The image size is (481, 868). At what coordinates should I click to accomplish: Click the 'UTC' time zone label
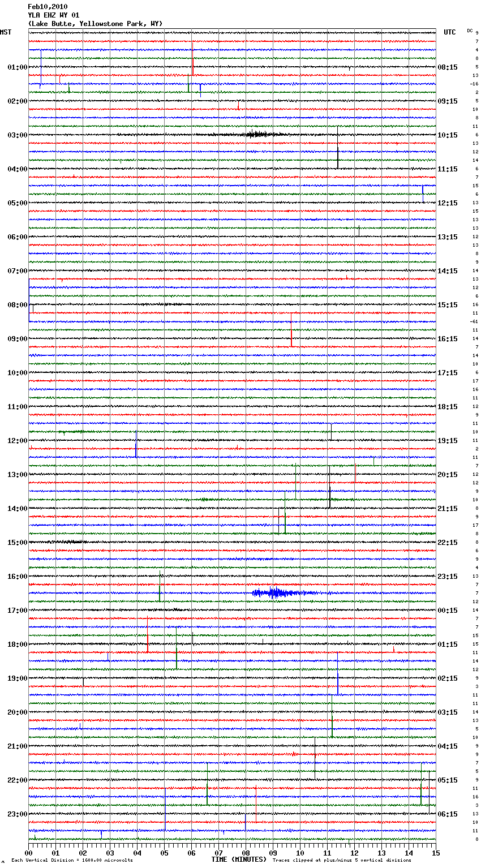click(x=450, y=32)
